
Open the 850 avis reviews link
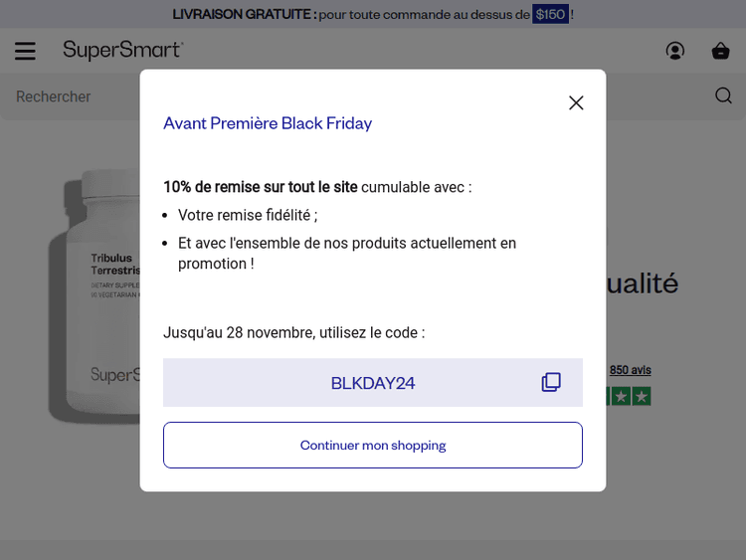(x=630, y=370)
